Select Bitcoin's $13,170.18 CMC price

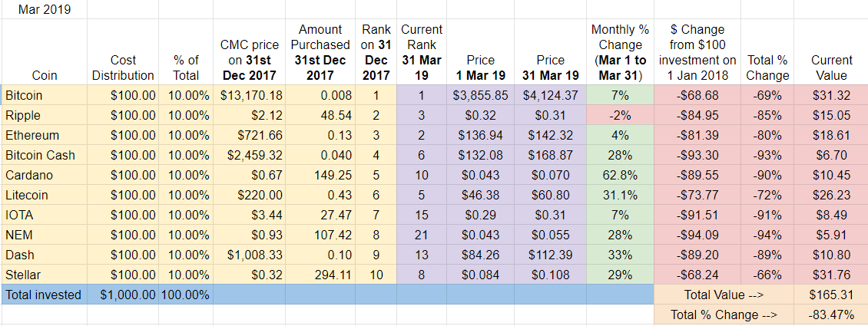[x=249, y=96]
